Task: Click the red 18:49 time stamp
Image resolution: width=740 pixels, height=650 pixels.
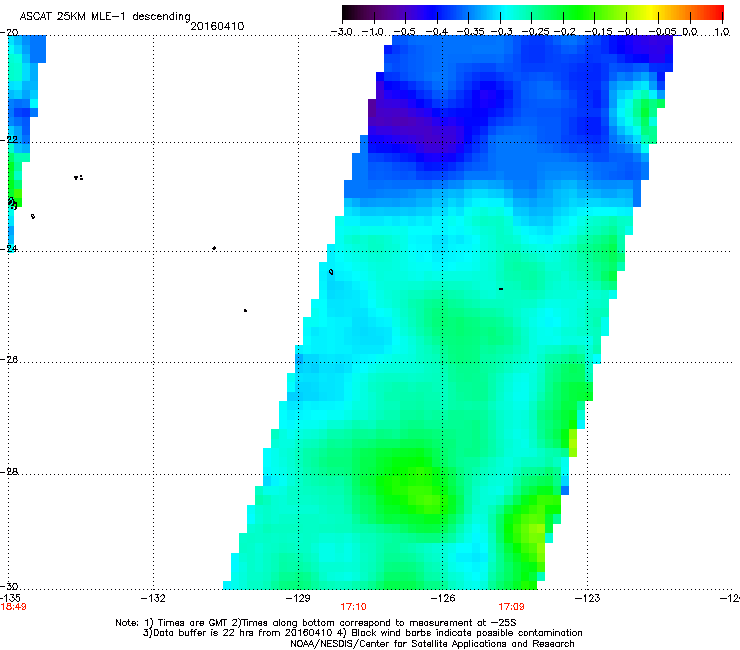Action: pos(13,607)
